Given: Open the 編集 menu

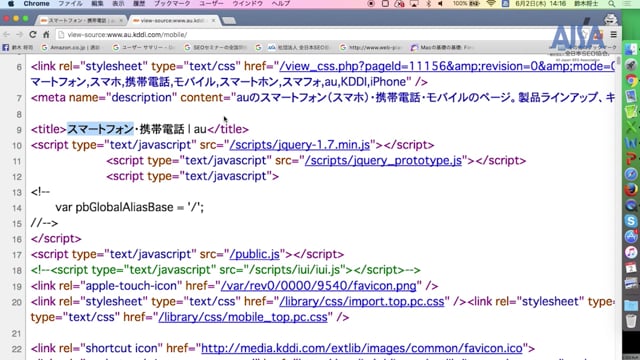Looking at the screenshot, I should [97, 4].
